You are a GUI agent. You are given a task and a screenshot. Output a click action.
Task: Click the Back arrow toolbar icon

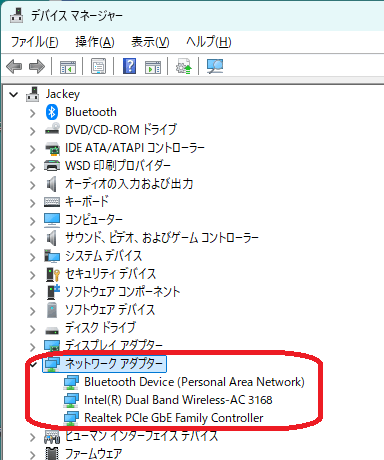point(14,66)
